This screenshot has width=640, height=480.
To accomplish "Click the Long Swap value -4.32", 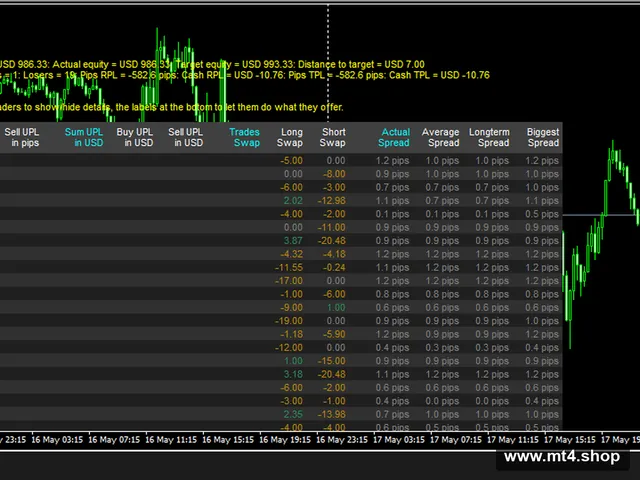I will (x=291, y=254).
